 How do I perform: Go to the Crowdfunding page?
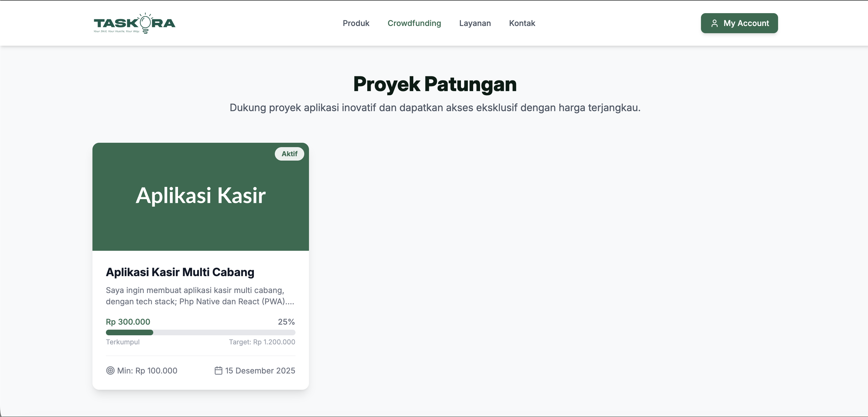tap(414, 23)
